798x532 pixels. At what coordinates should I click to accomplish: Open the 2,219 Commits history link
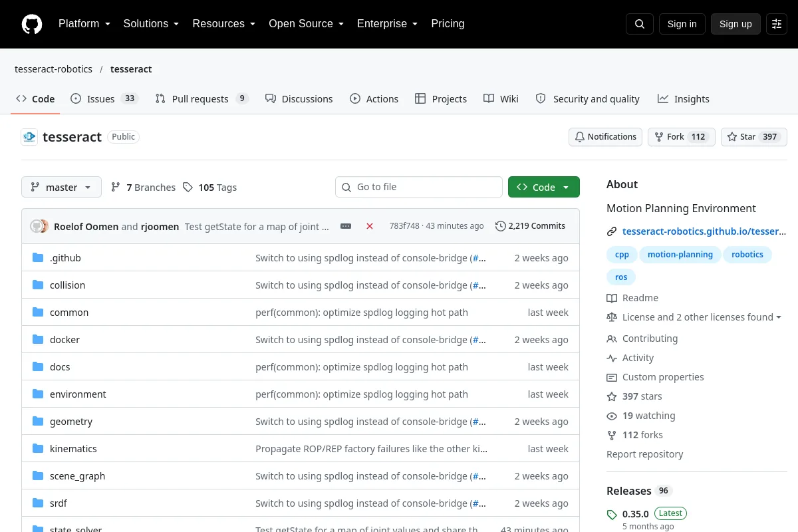(x=530, y=226)
